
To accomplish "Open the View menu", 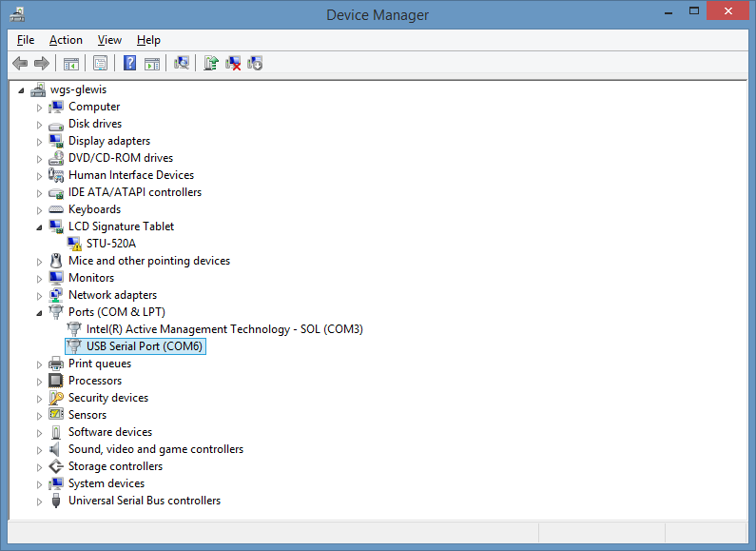I will 109,40.
